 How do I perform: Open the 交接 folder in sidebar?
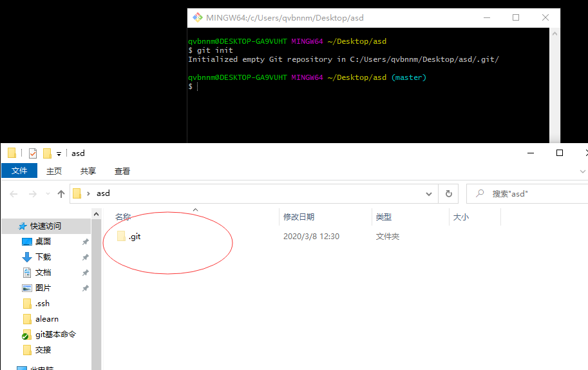tap(43, 350)
